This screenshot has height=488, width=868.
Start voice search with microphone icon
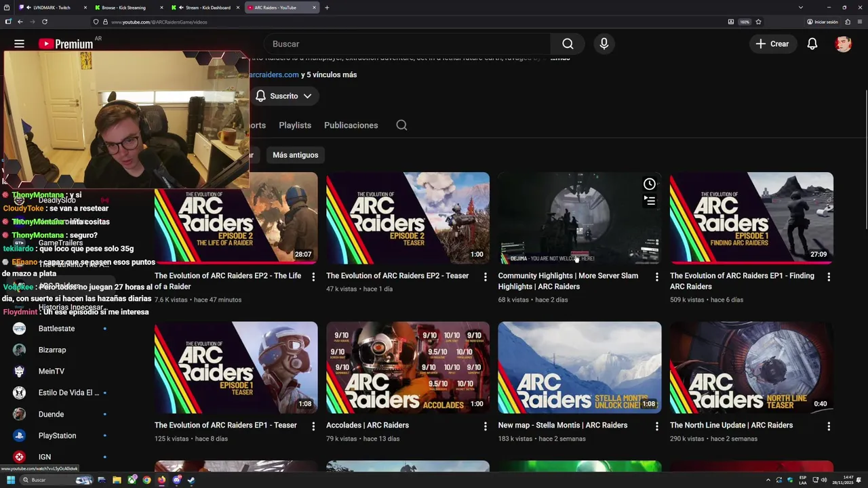pyautogui.click(x=604, y=44)
